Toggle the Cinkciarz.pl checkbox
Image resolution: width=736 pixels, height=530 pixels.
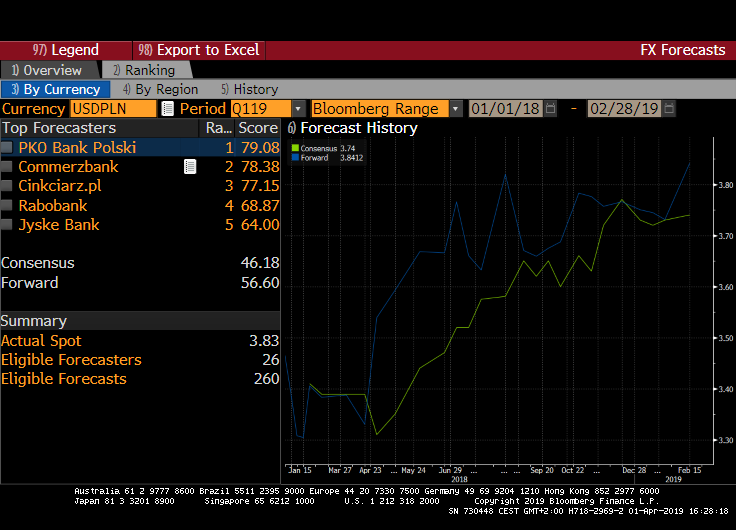[8, 186]
